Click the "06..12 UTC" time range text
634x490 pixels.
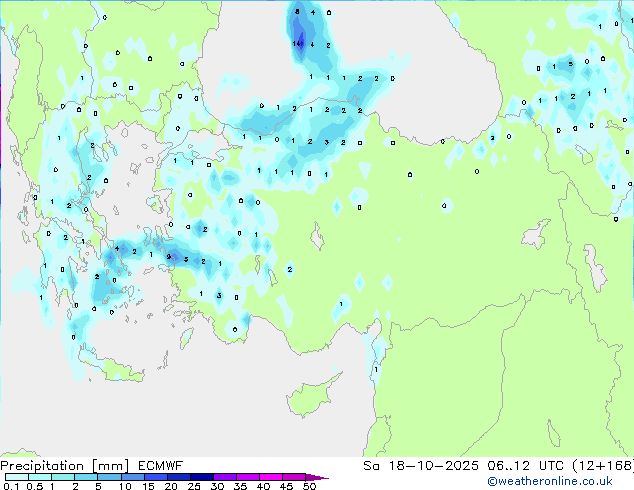525,466
